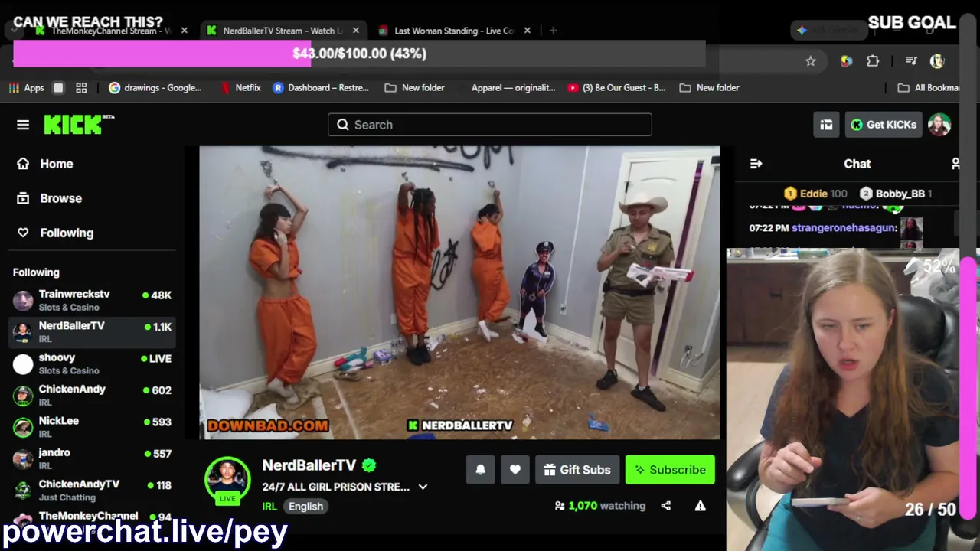The width and height of the screenshot is (980, 551).
Task: Click the 1,070 watching viewer count
Action: [x=600, y=506]
